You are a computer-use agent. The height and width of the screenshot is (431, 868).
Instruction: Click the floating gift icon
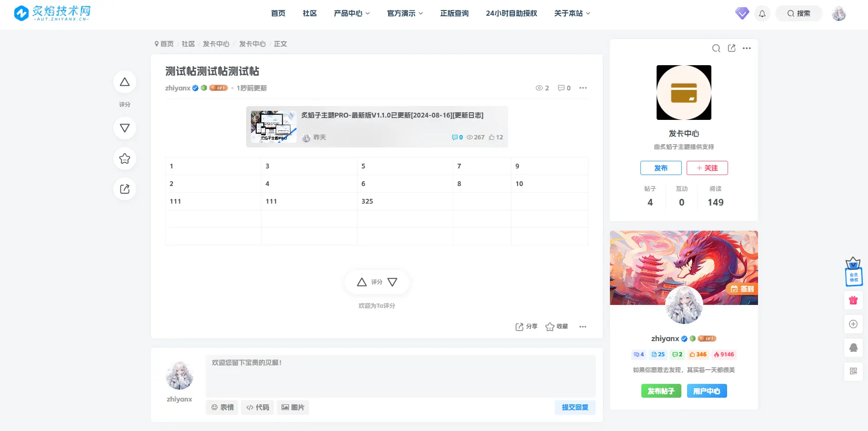[853, 300]
